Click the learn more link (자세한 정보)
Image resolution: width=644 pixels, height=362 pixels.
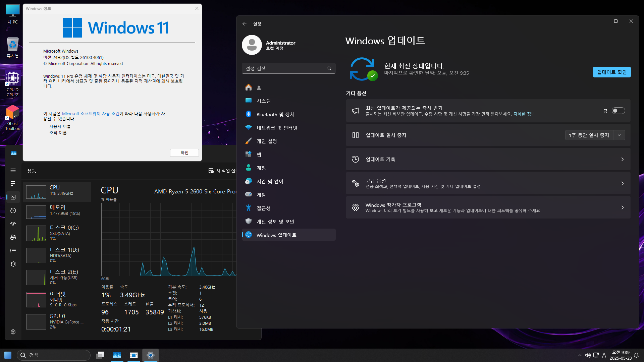point(524,114)
